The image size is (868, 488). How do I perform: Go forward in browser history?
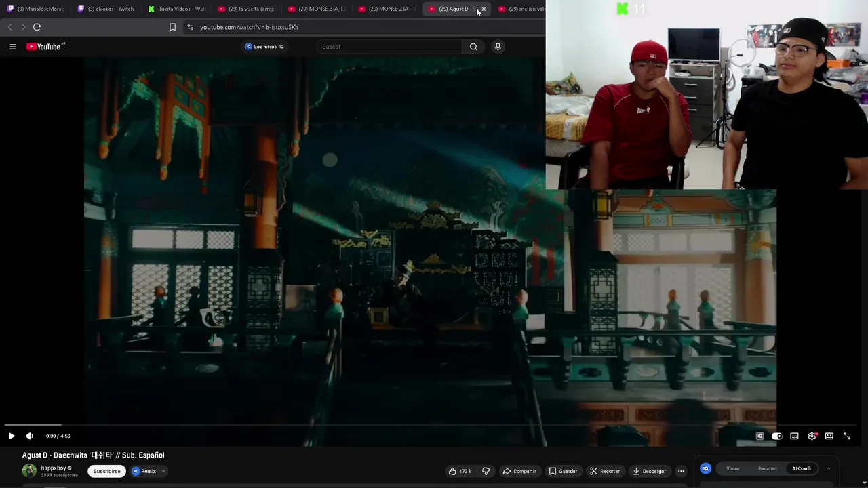point(23,27)
